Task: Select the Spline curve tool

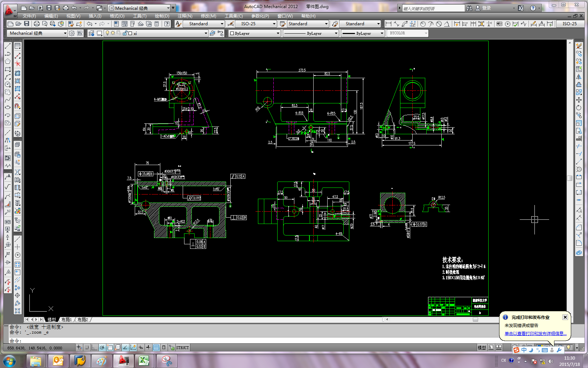Action: tap(7, 100)
